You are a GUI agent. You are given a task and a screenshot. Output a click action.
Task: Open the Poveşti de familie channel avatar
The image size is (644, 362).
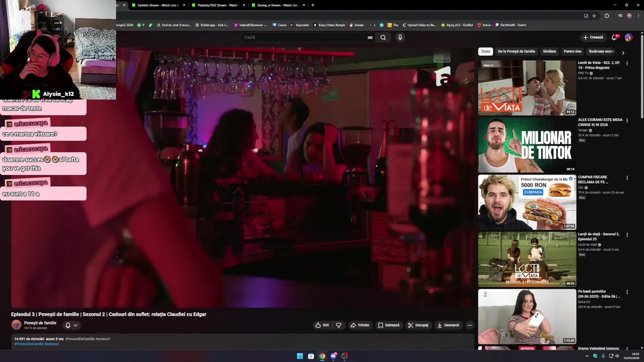click(16, 325)
